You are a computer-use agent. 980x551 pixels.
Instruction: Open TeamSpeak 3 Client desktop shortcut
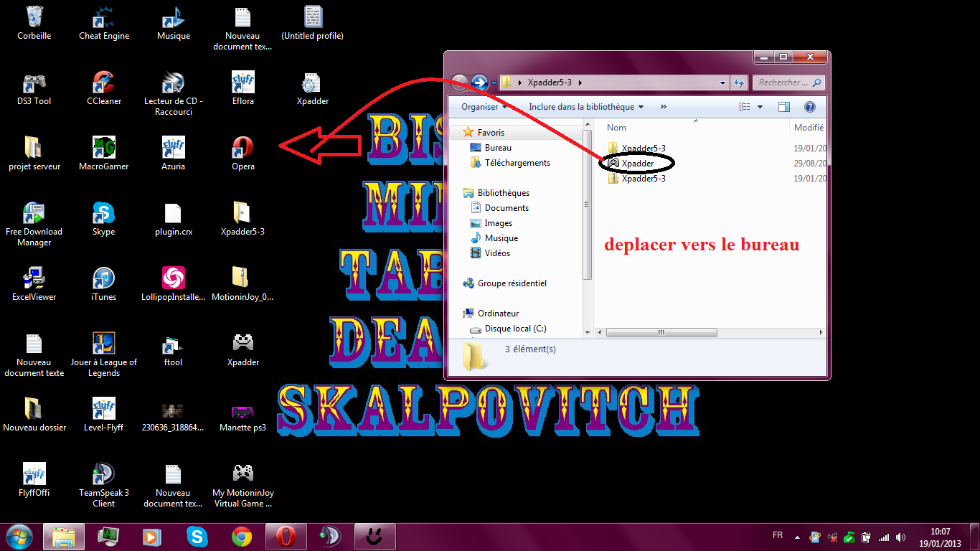pos(104,486)
